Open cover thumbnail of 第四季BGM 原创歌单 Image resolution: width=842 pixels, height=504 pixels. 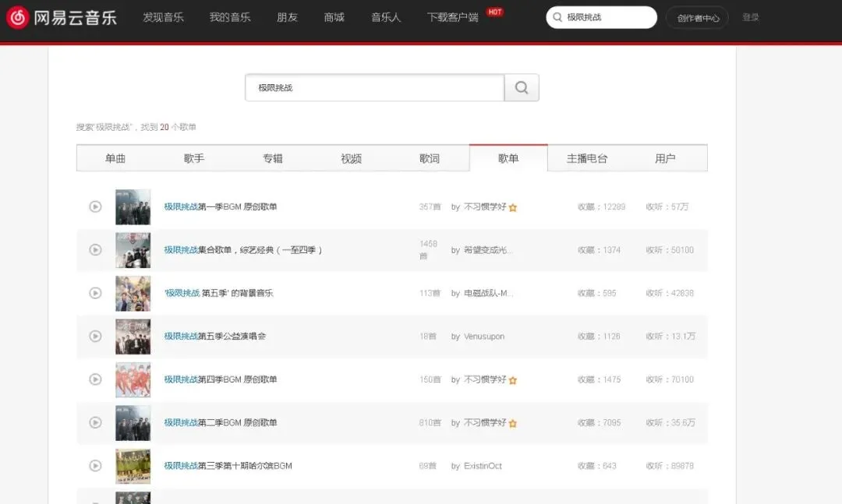tap(133, 379)
